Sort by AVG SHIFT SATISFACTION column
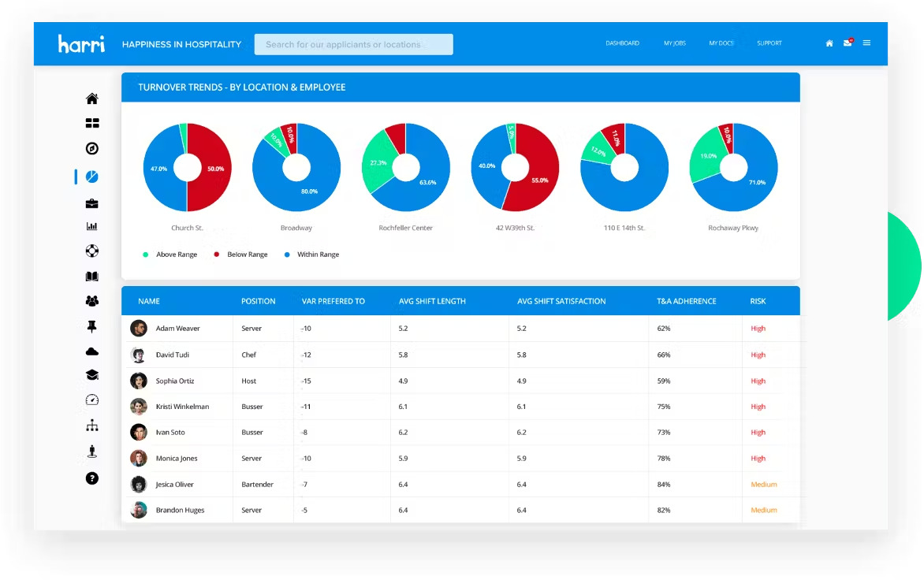The width and height of the screenshot is (924, 580). click(561, 301)
